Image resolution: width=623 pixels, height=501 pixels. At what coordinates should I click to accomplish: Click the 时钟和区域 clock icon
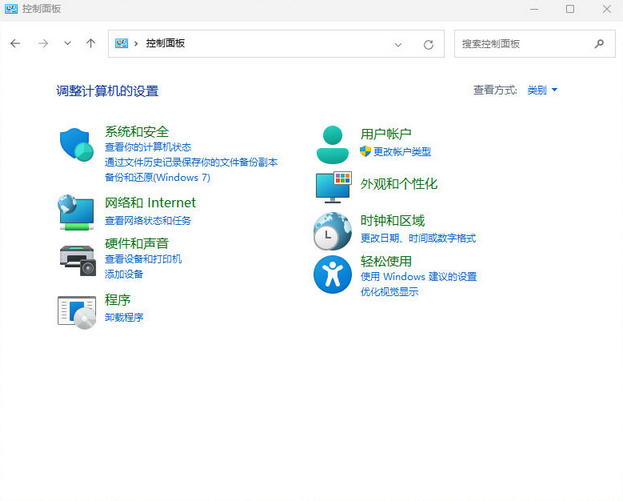pos(332,231)
